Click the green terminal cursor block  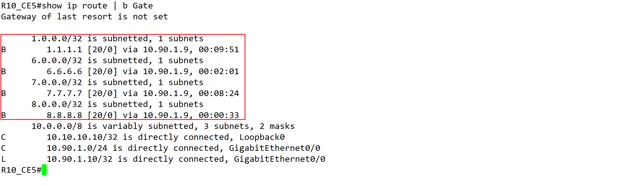tap(44, 170)
